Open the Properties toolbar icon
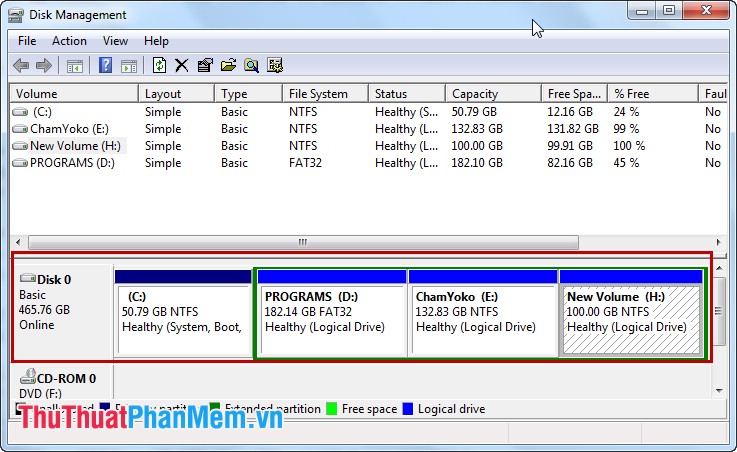The image size is (737, 452). (205, 65)
